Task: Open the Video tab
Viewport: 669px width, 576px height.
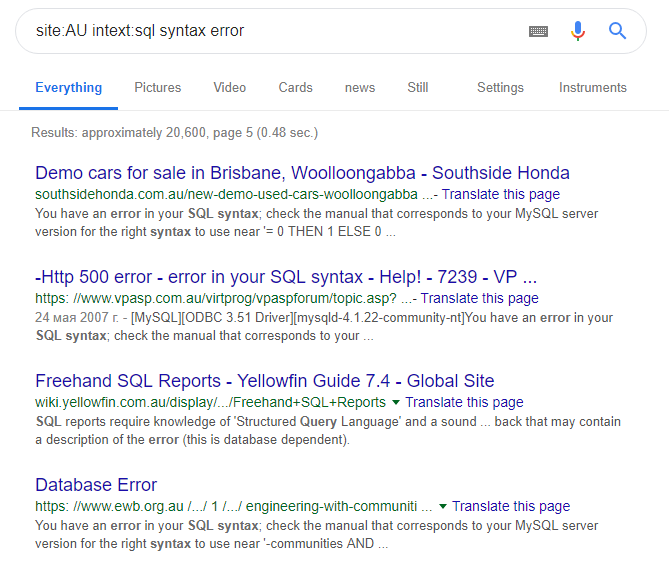Action: [x=230, y=87]
